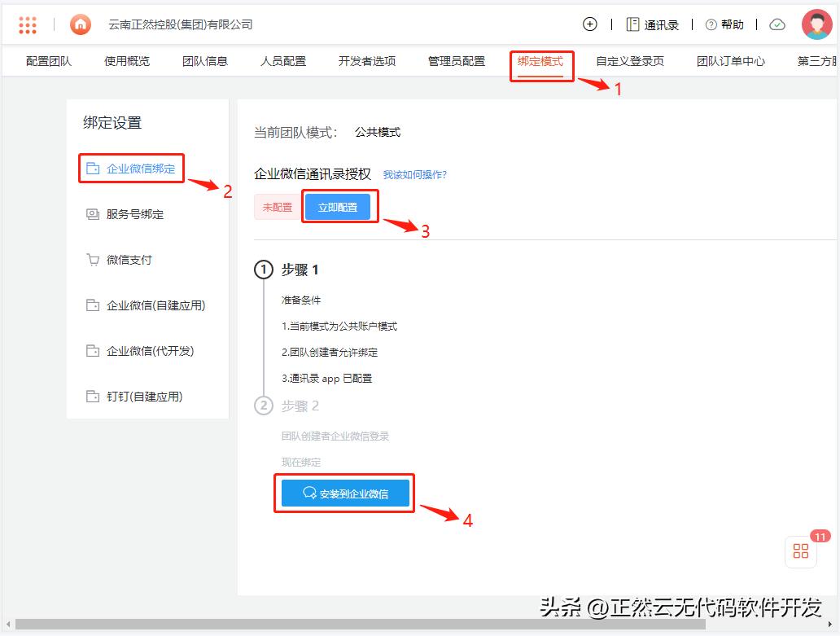Viewport: 840px width, 636px height.
Task: Open the 团队订单中心 tab
Action: click(730, 61)
